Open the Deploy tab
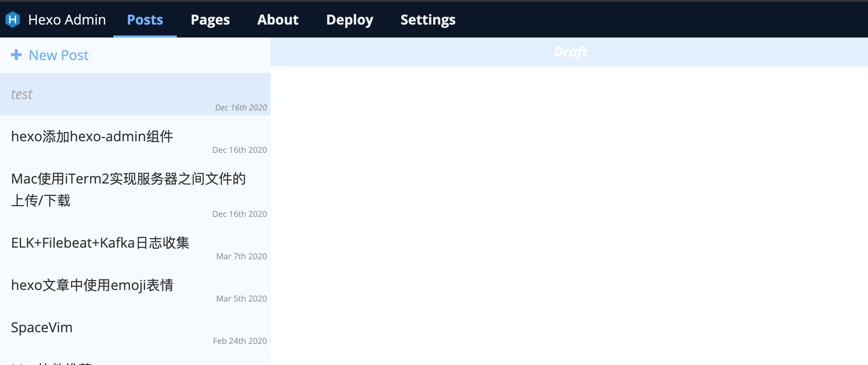 pyautogui.click(x=350, y=20)
